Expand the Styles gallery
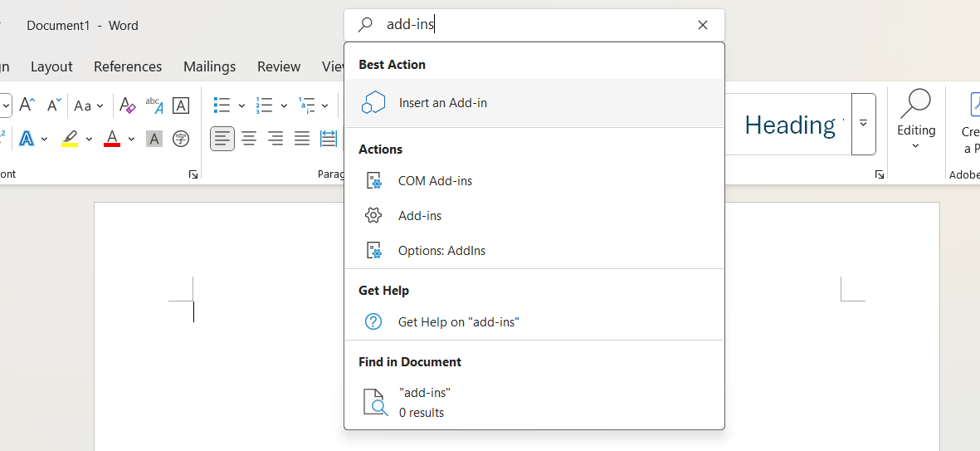980x451 pixels. [x=864, y=124]
